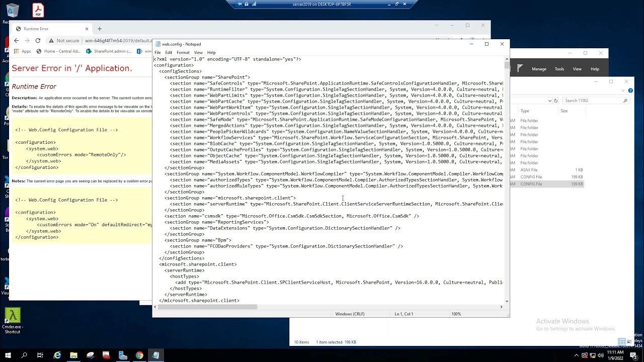Open the Recycle Bin desktop icon
This screenshot has height=362, width=644.
(x=12, y=11)
